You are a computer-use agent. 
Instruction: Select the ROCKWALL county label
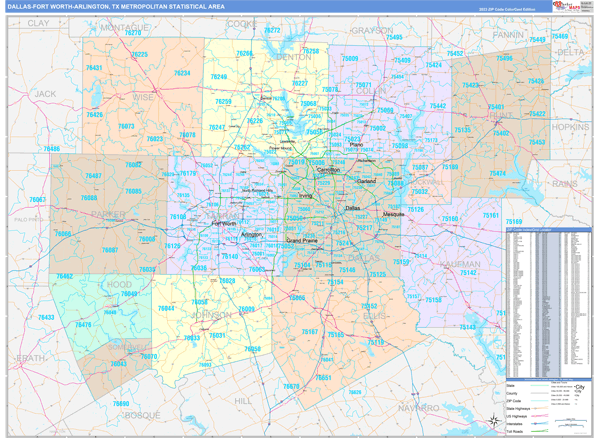426,182
